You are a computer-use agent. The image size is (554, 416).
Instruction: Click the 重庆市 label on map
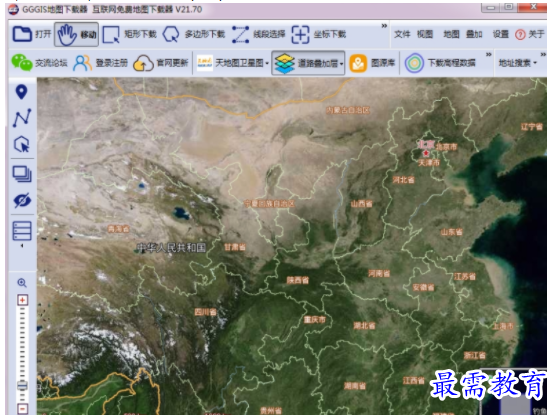click(x=314, y=320)
